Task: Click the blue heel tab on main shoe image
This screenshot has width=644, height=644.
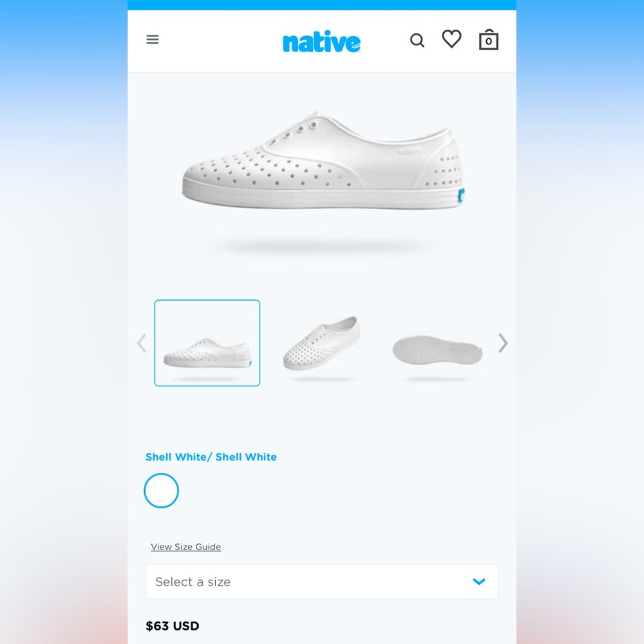Action: [x=461, y=195]
